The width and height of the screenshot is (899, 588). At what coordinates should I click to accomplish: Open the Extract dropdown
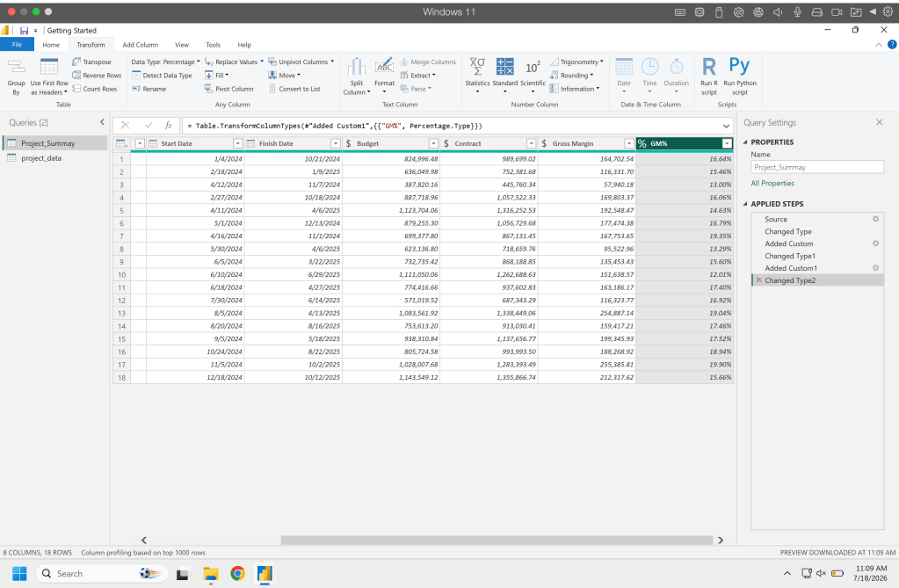pos(418,76)
